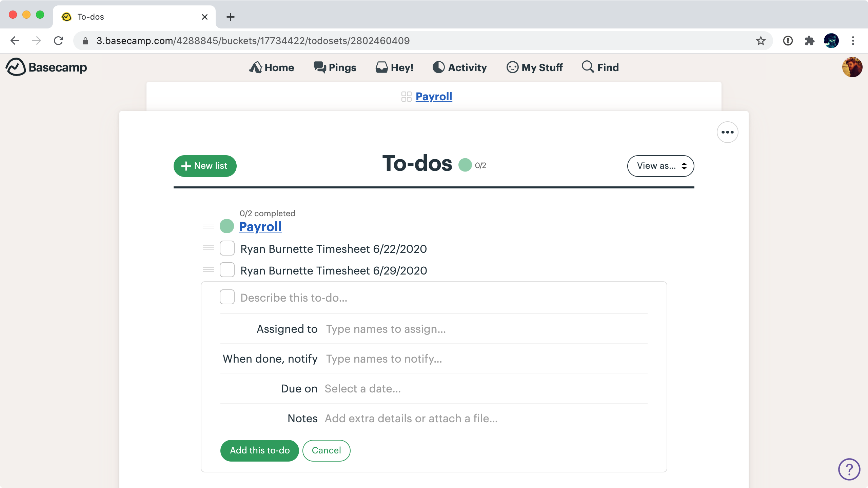Click the Hey! notifications icon

(394, 67)
